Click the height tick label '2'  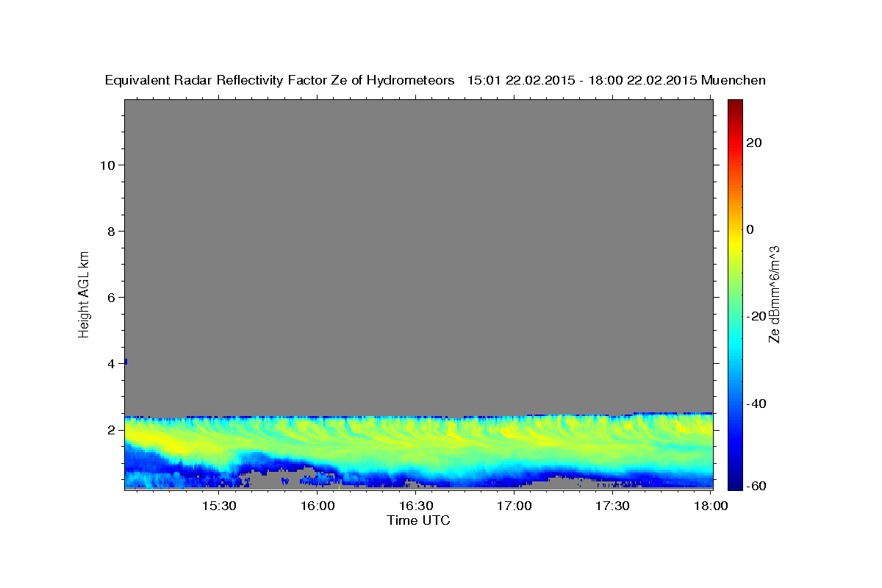pyautogui.click(x=110, y=430)
